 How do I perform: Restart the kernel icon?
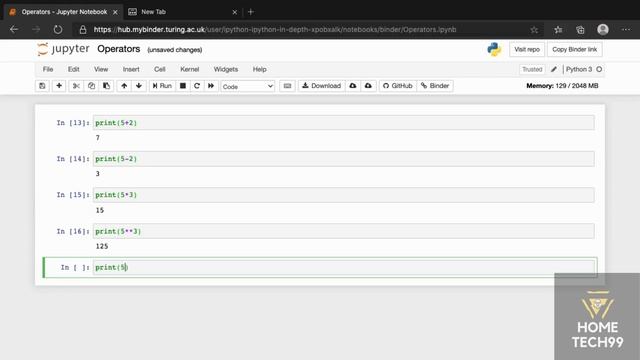click(197, 86)
